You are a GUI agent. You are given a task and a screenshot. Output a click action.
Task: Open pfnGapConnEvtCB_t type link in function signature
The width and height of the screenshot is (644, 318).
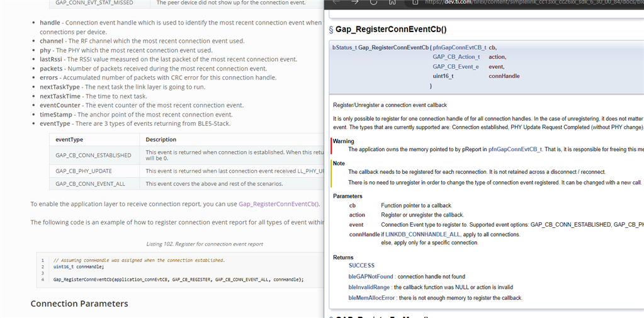click(x=459, y=48)
